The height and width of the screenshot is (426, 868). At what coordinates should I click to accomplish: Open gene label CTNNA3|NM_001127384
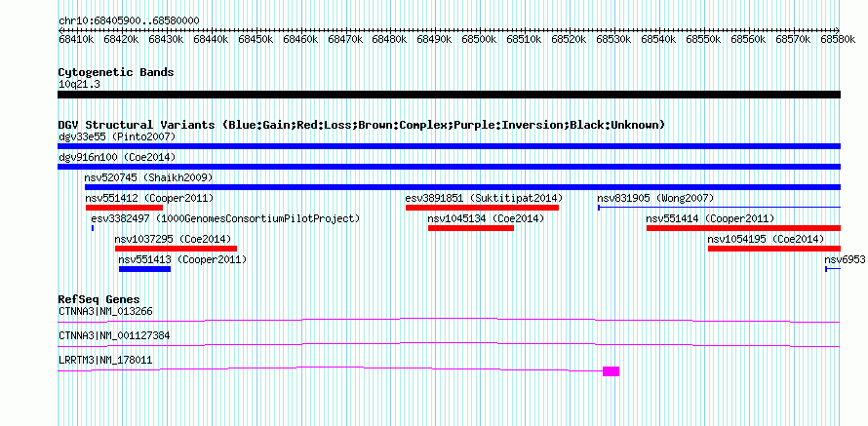click(x=114, y=335)
